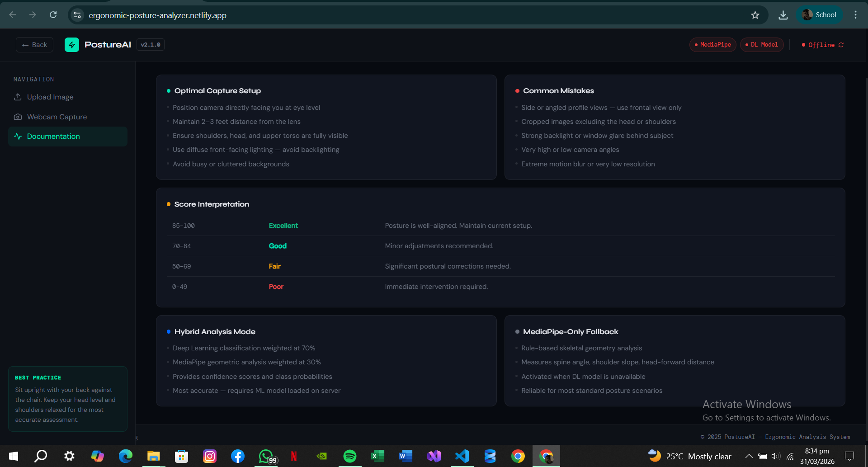The width and height of the screenshot is (868, 467).
Task: Open the Chrome three-dot menu
Action: pos(855,15)
